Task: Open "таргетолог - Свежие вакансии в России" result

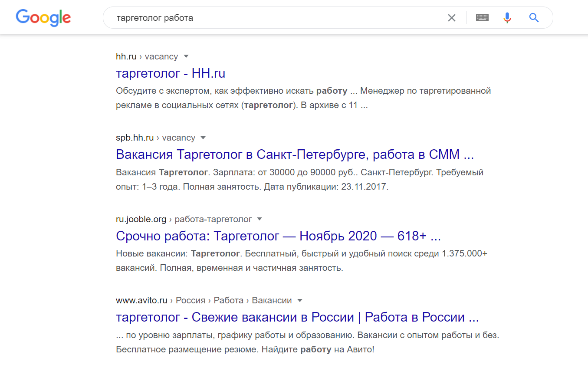Action: point(297,317)
